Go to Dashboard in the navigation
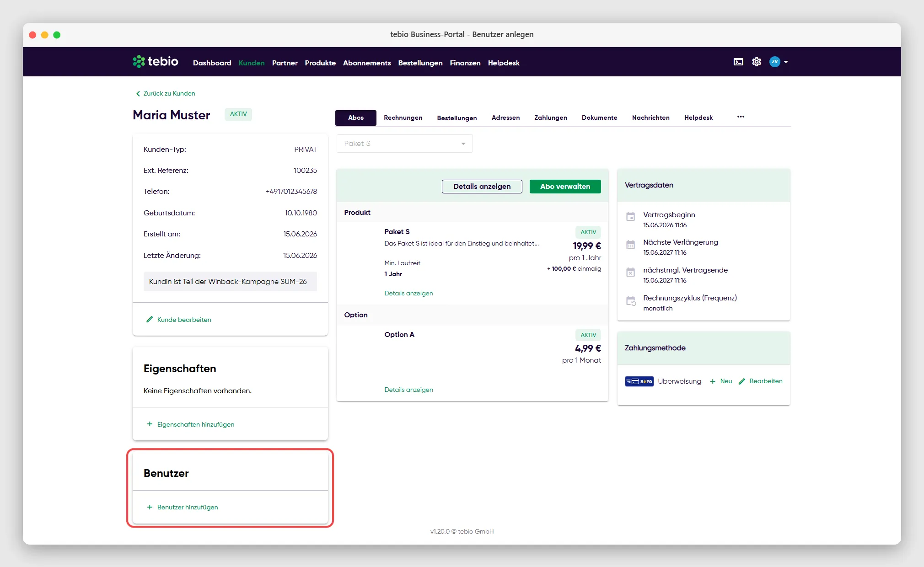This screenshot has height=567, width=924. (x=212, y=63)
